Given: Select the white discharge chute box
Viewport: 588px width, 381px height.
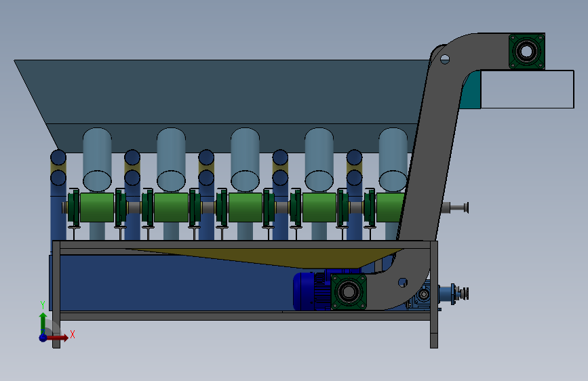Looking at the screenshot, I should click(527, 89).
